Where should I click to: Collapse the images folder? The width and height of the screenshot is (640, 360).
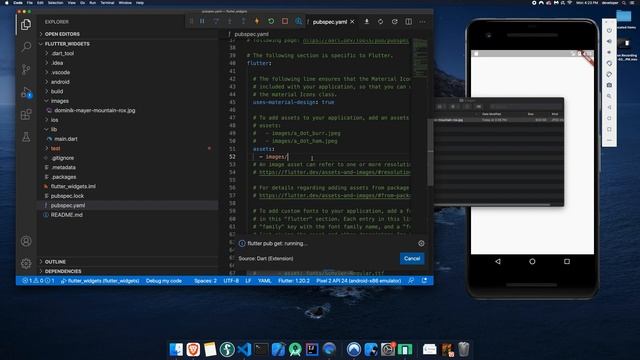click(x=60, y=101)
